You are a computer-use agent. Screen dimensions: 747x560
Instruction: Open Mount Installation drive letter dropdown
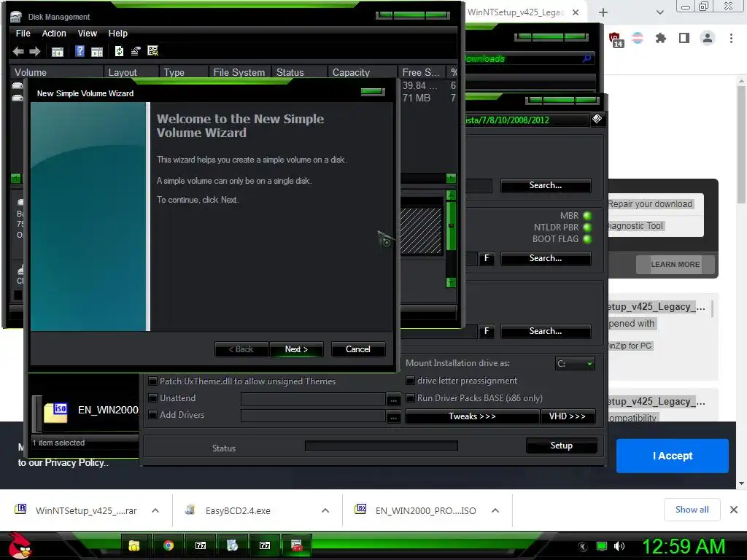575,363
